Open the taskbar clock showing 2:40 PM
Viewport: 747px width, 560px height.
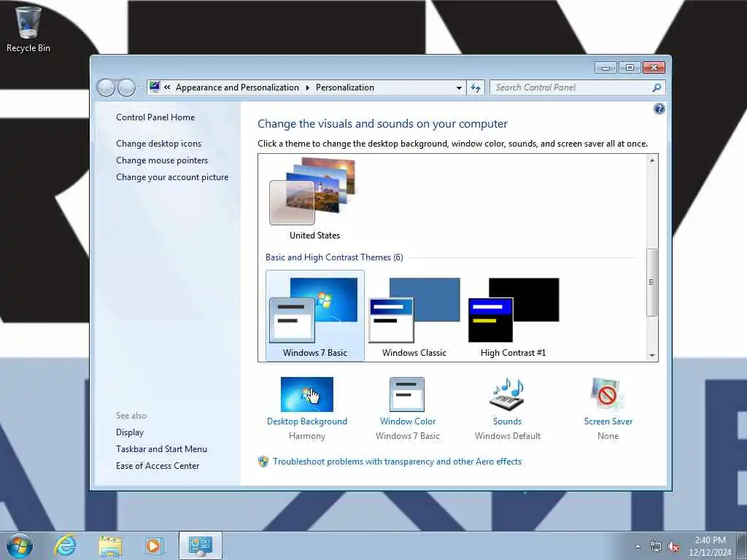(x=710, y=546)
